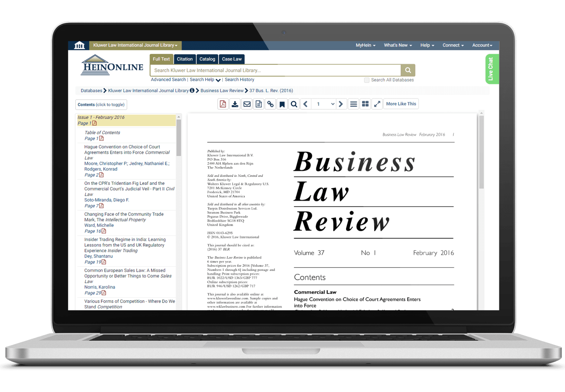Open PDF icon beside Page 19
Viewport: 565px width, 392px height.
pyautogui.click(x=104, y=262)
